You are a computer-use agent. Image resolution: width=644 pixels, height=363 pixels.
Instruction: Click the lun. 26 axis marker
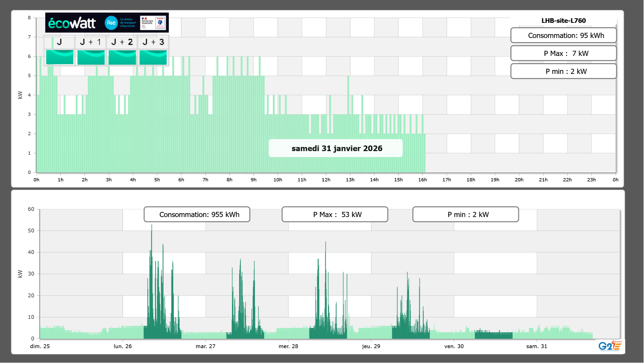coord(123,346)
